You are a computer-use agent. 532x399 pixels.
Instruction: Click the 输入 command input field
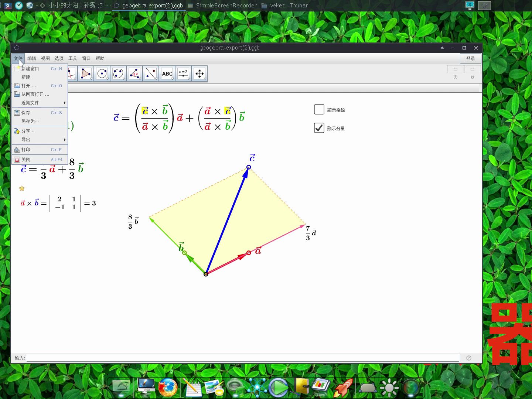coord(242,358)
